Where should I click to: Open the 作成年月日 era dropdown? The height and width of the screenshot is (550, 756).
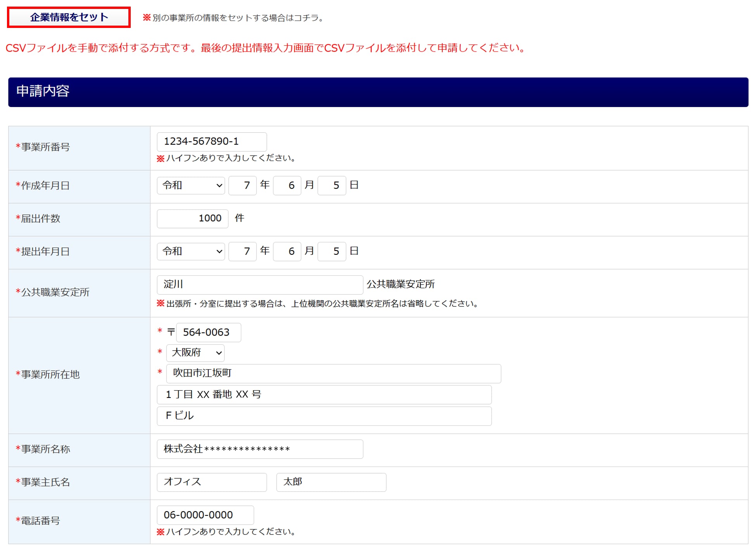190,185
